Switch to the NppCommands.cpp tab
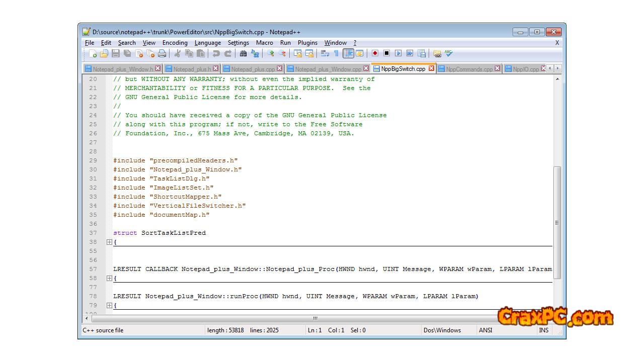 pos(469,69)
